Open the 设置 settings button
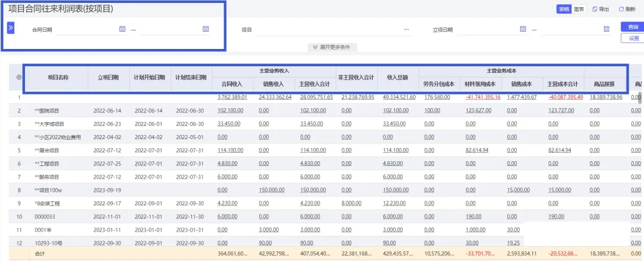Image resolution: width=644 pixels, height=261 pixels. (x=633, y=38)
